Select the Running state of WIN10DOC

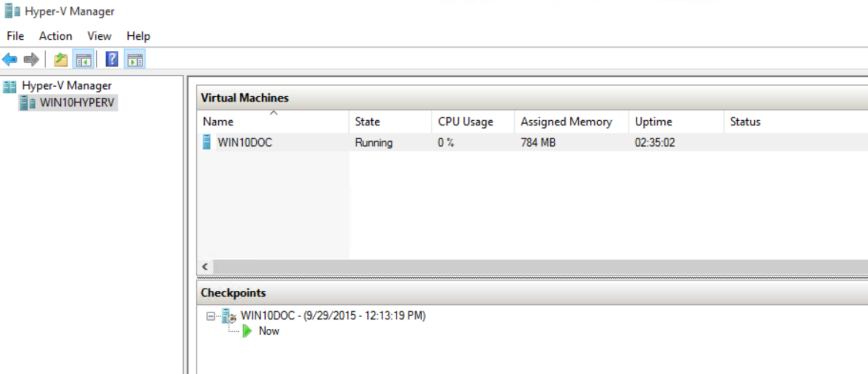[x=374, y=142]
